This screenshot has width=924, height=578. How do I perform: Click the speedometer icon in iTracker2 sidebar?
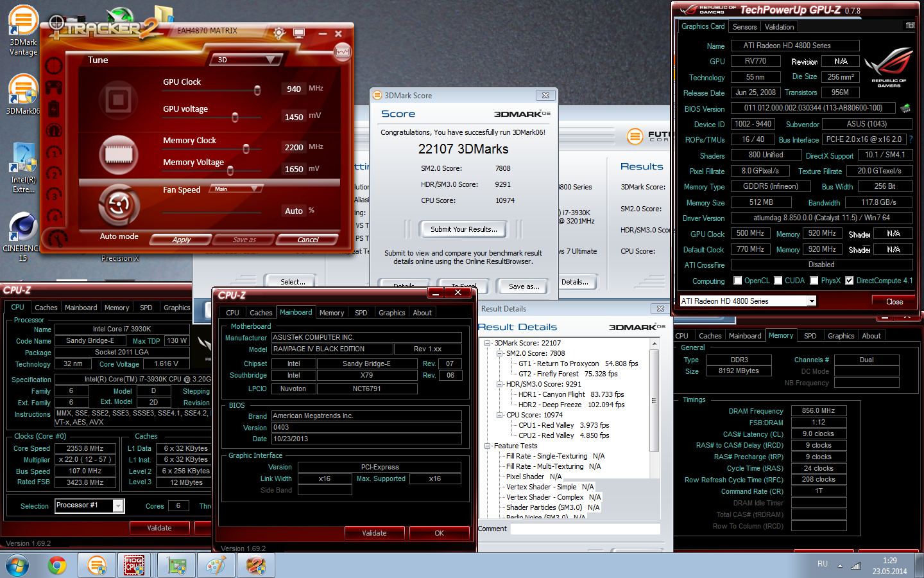point(54,130)
